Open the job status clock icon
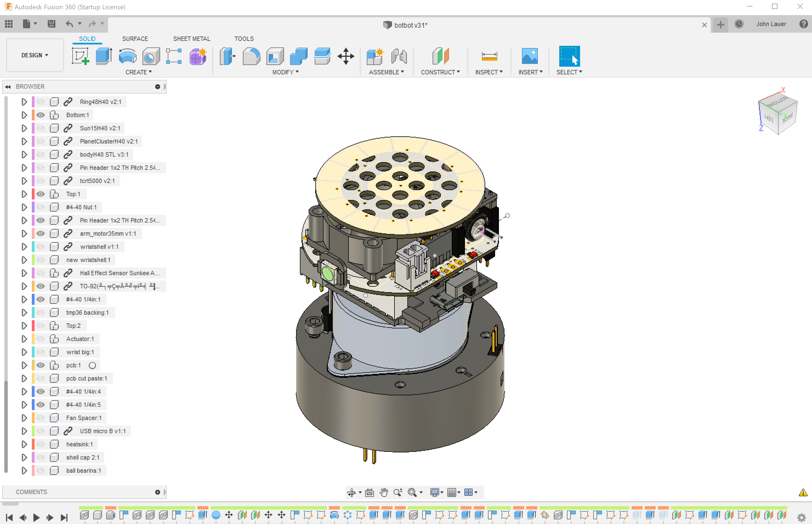Screen dimensions: 812x524 [739, 24]
